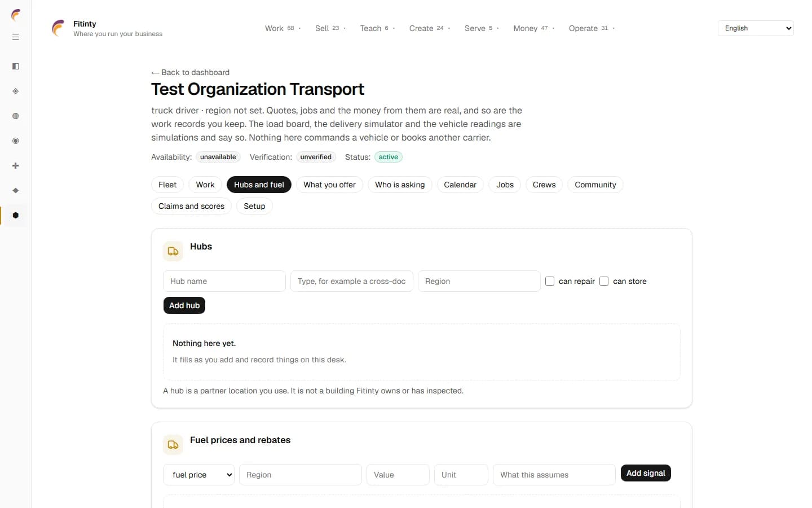
Task: Click the half-filled square sidebar icon
Action: click(x=16, y=67)
